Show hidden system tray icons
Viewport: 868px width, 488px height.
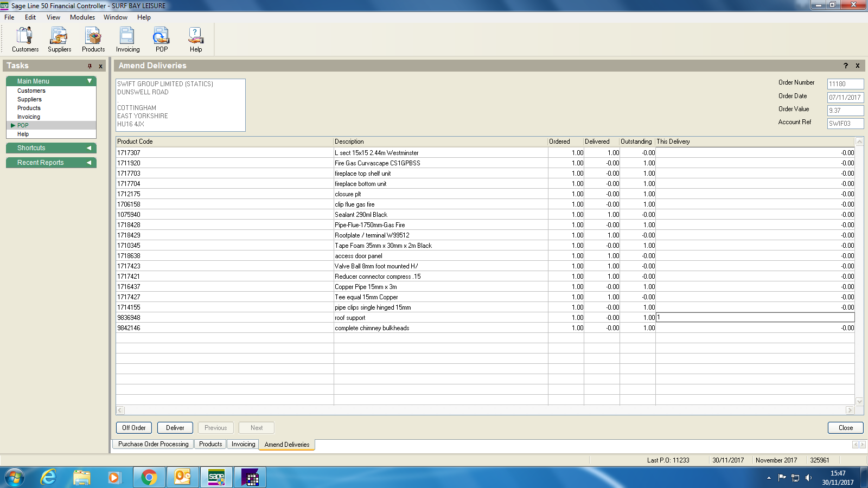(769, 478)
